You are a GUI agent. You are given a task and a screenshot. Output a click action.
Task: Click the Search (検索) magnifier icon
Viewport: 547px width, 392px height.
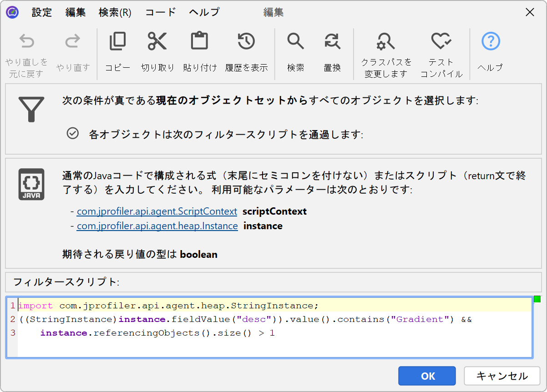pos(295,42)
